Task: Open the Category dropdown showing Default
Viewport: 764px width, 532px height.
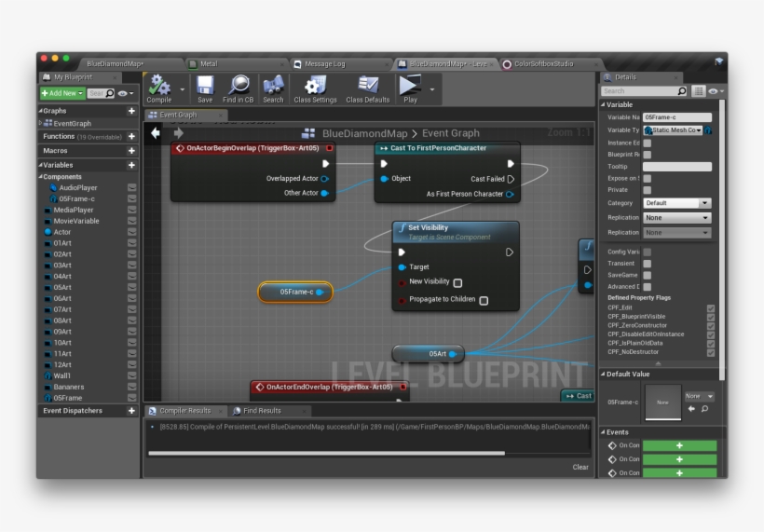Action: point(676,203)
